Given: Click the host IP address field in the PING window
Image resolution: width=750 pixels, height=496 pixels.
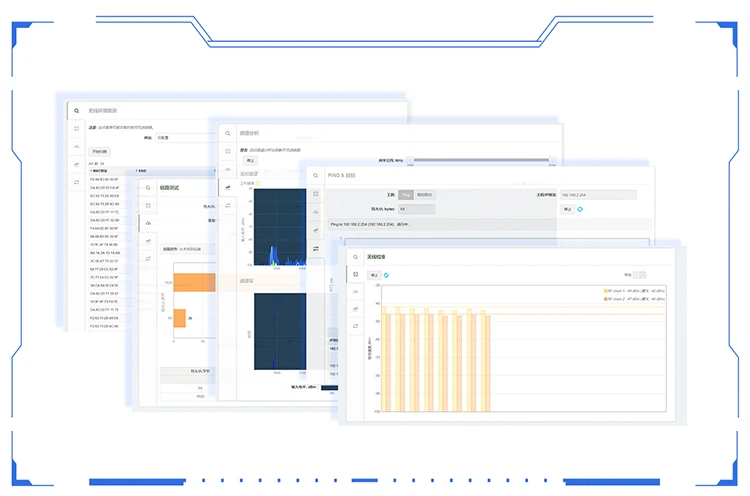Looking at the screenshot, I should click(x=598, y=195).
